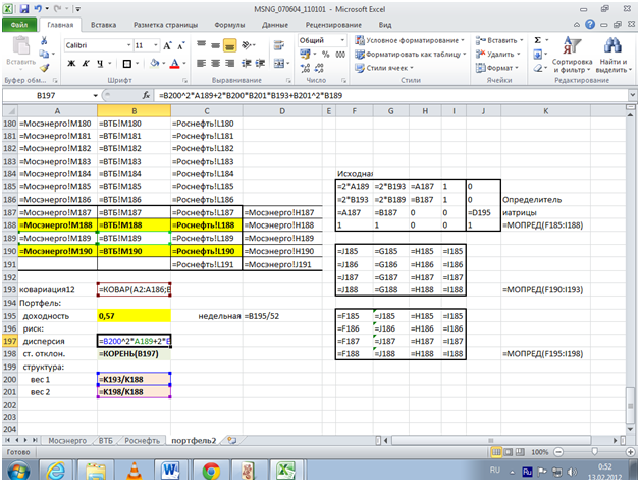This screenshot has height=480, width=640.
Task: Click Найти и выделить binoculars button
Action: (613, 55)
